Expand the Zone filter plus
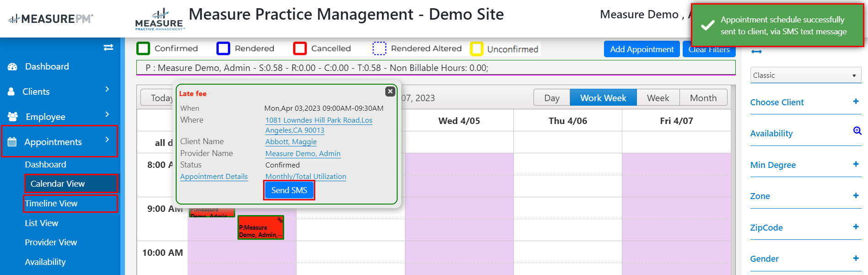 click(x=856, y=195)
